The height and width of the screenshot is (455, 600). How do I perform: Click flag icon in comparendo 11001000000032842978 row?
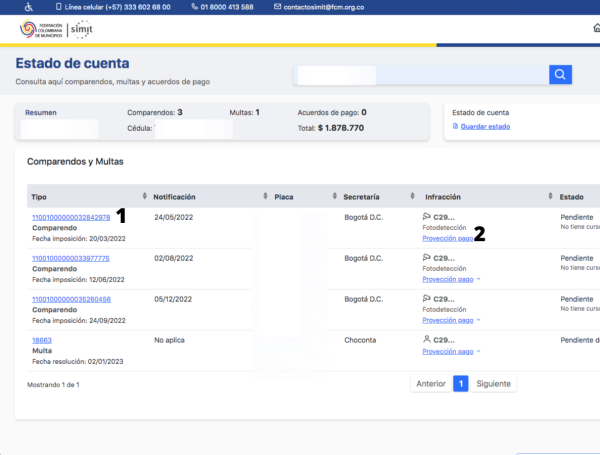(427, 217)
